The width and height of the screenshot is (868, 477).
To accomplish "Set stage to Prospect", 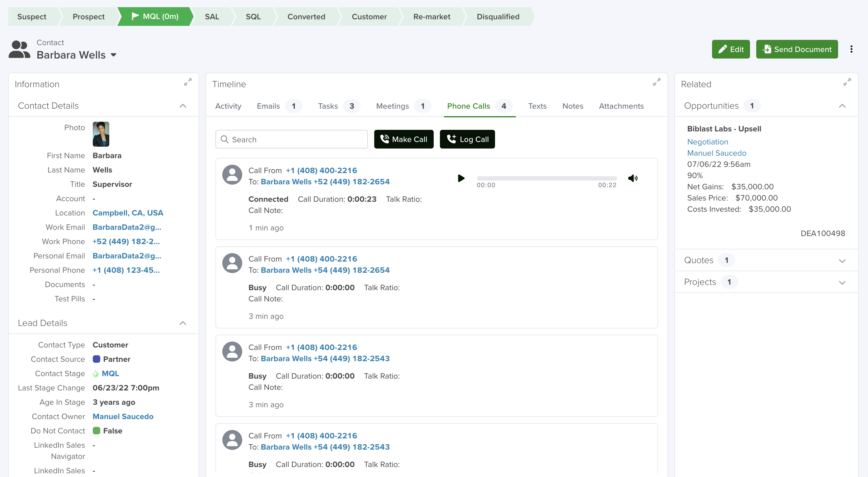I will [x=89, y=17].
